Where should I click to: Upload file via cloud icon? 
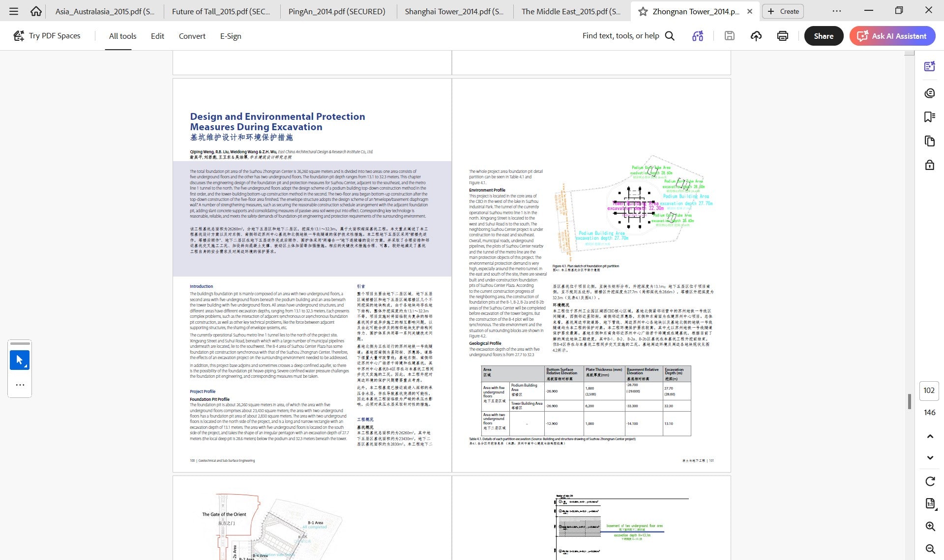click(756, 36)
